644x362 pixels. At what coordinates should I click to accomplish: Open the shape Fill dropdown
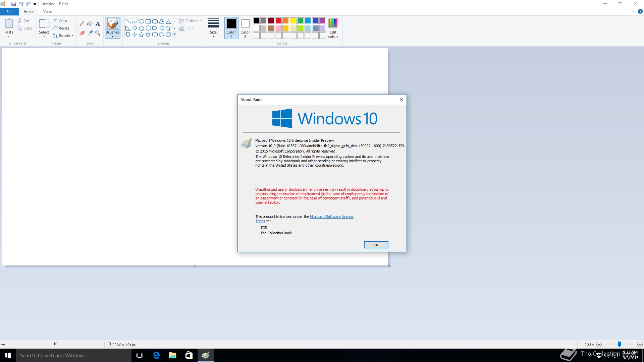pyautogui.click(x=186, y=28)
